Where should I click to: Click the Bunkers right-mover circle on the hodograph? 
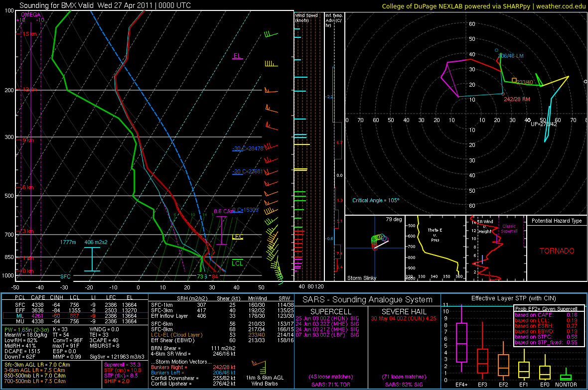(503, 94)
